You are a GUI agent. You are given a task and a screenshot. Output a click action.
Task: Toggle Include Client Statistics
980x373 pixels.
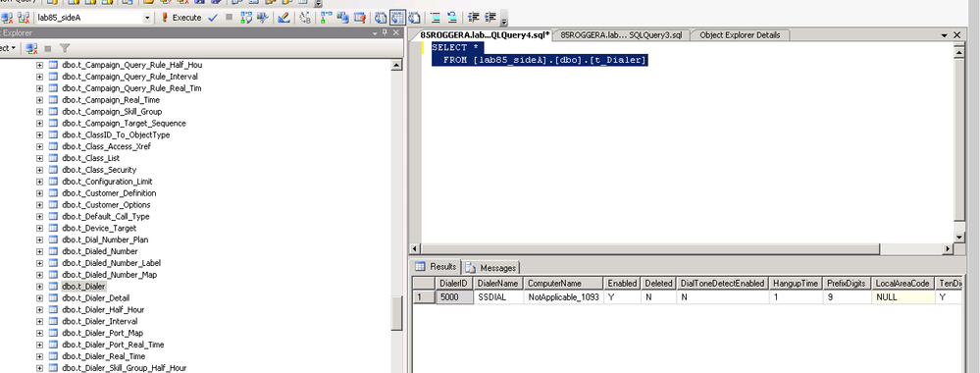[343, 18]
